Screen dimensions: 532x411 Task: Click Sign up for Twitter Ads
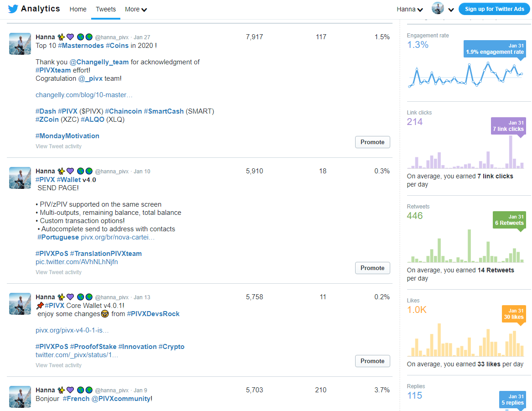click(x=494, y=9)
